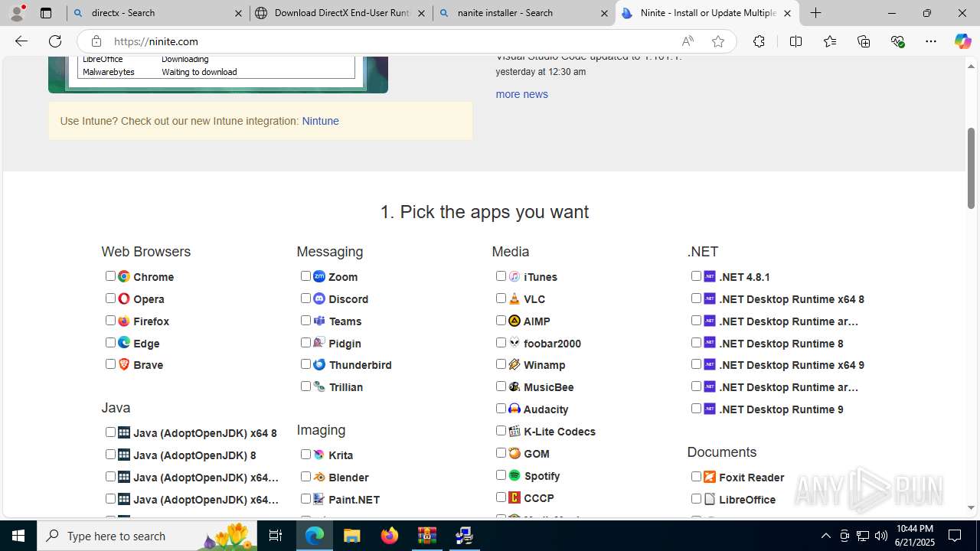Viewport: 980px width, 551px height.
Task: Click the .NET 4.8.1 icon
Action: tap(710, 276)
